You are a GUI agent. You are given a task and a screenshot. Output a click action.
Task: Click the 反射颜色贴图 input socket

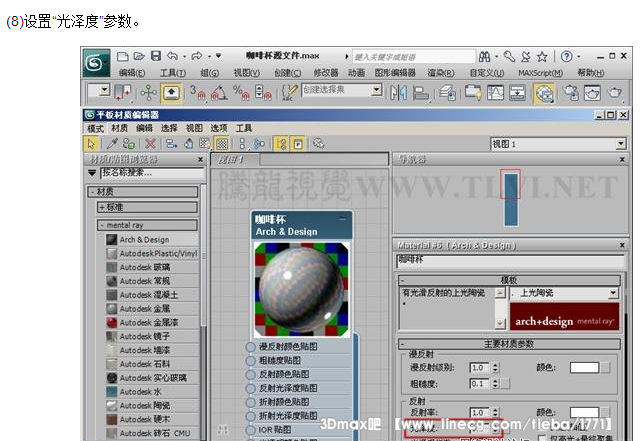(x=251, y=375)
